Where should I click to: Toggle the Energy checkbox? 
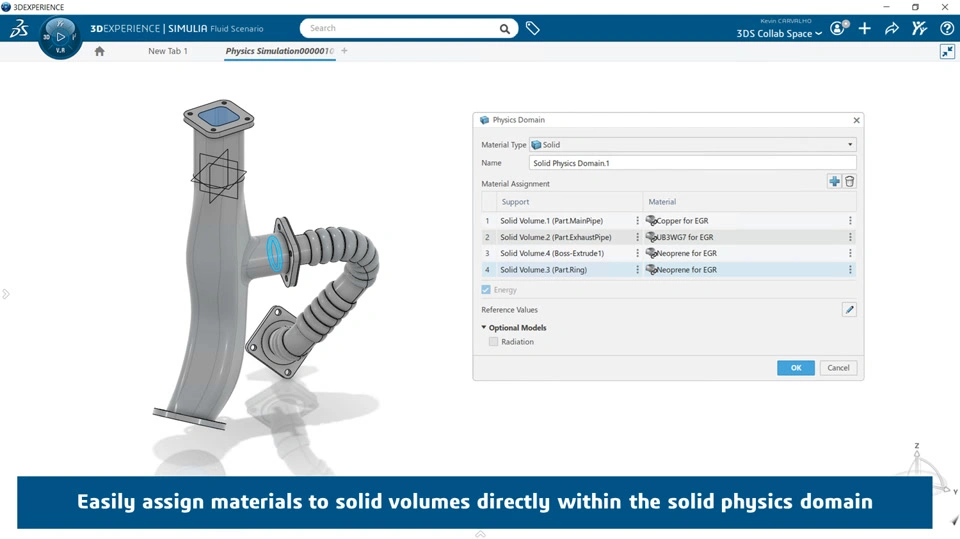coord(486,290)
